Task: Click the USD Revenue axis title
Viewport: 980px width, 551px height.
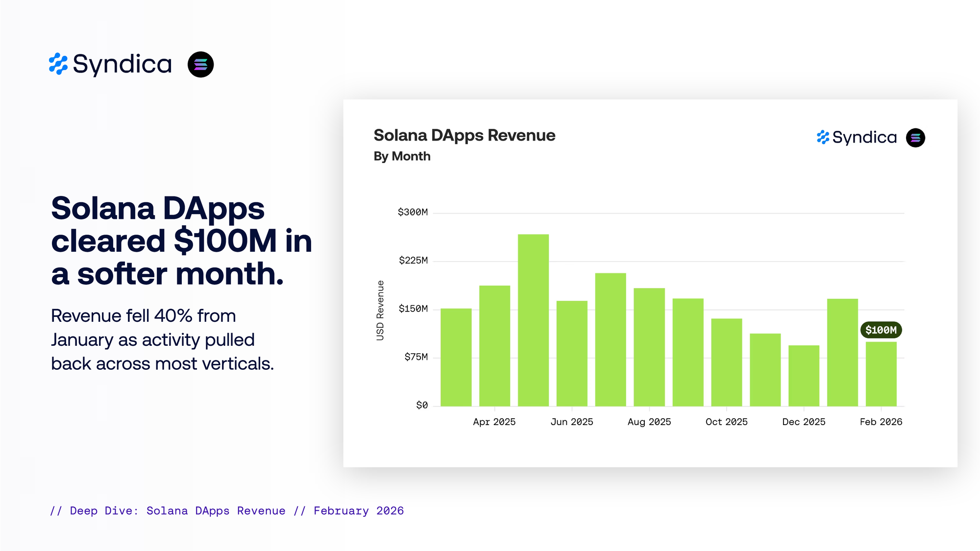Action: coord(380,310)
